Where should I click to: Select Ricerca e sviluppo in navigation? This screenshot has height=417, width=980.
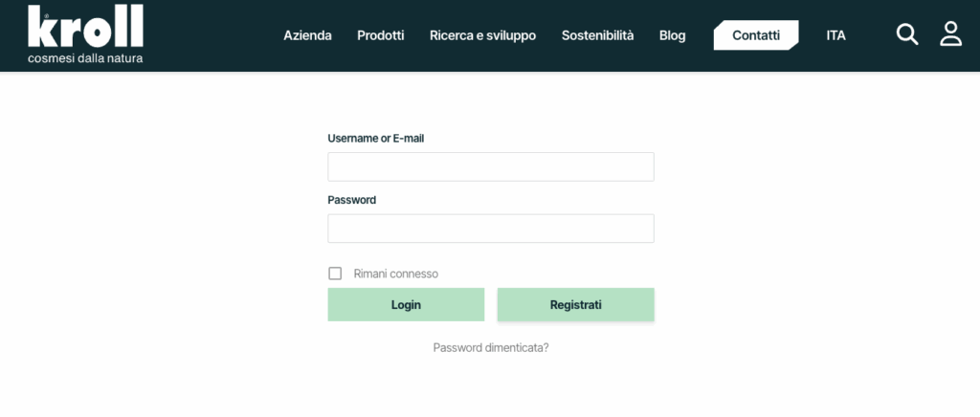[482, 35]
